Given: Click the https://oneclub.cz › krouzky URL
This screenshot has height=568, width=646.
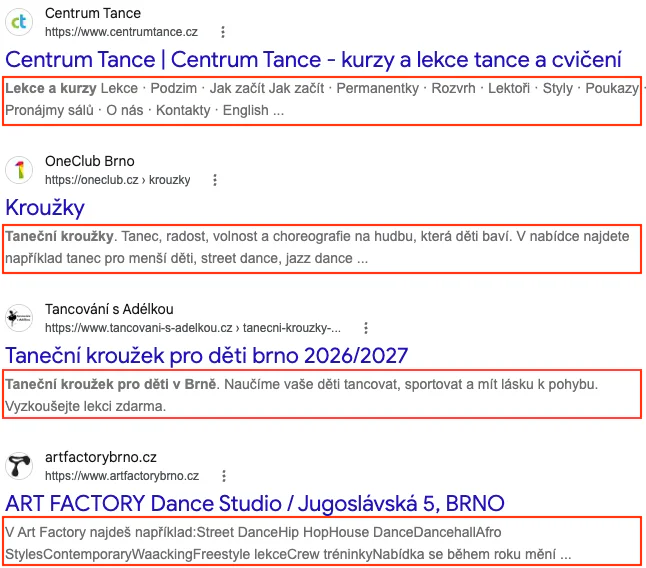Looking at the screenshot, I should point(117,180).
